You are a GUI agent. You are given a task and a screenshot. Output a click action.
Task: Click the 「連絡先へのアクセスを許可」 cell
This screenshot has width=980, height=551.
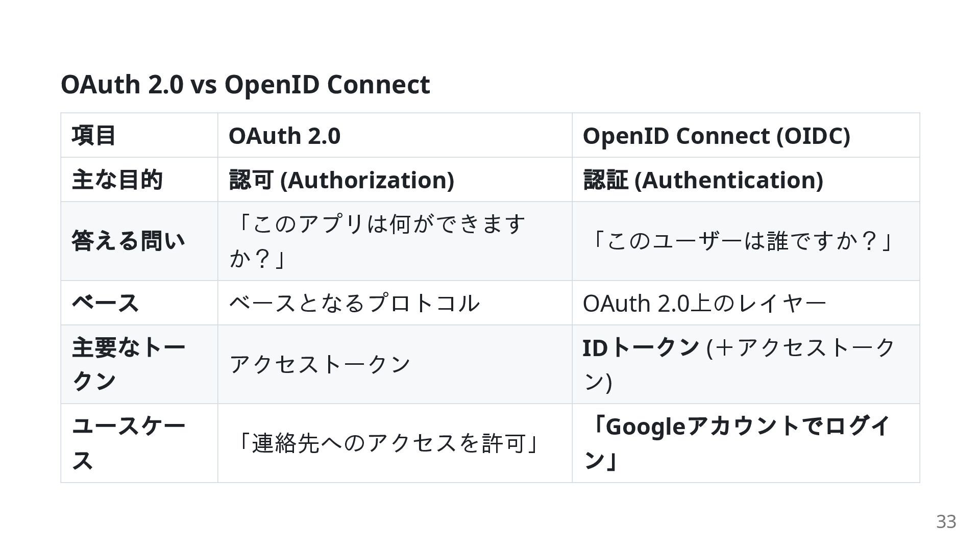click(388, 443)
